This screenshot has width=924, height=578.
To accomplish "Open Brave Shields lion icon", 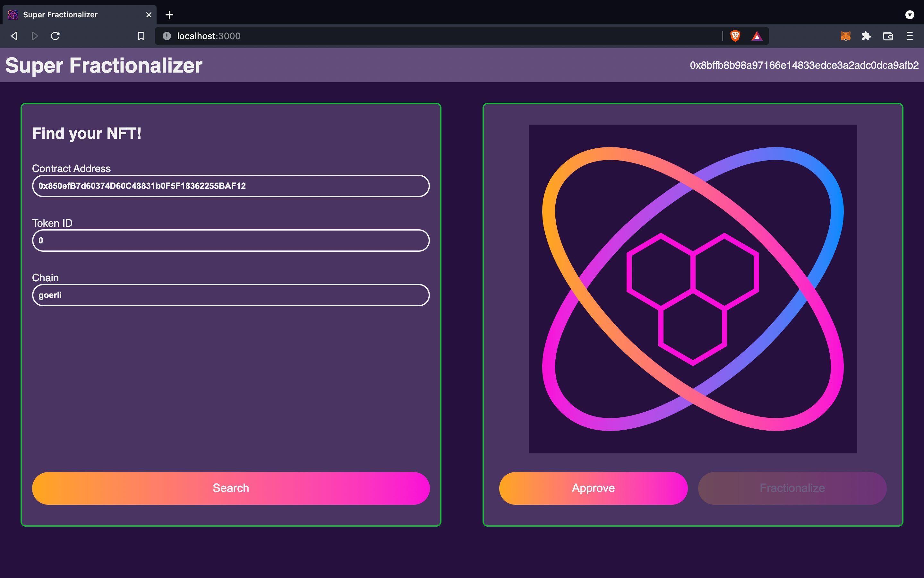I will tap(735, 36).
